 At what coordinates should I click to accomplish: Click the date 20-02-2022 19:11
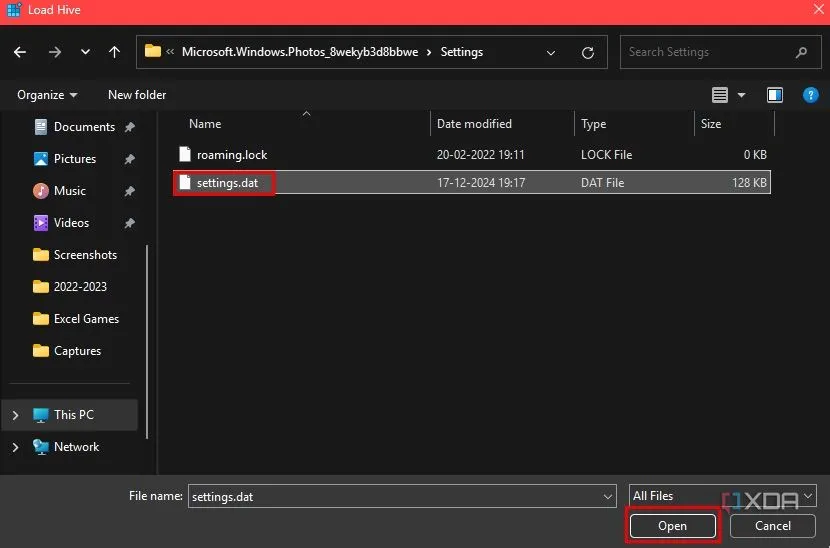(480, 155)
